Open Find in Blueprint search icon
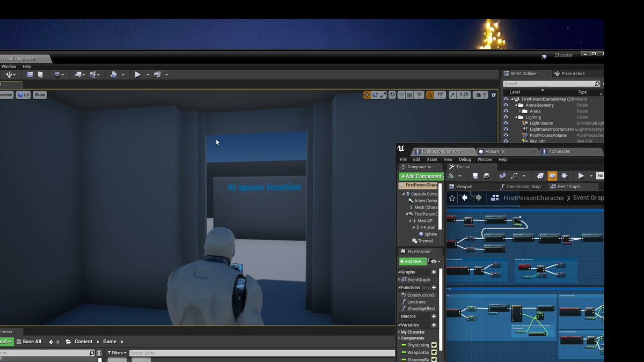Viewport: 644px width, 362px height. 487,175
